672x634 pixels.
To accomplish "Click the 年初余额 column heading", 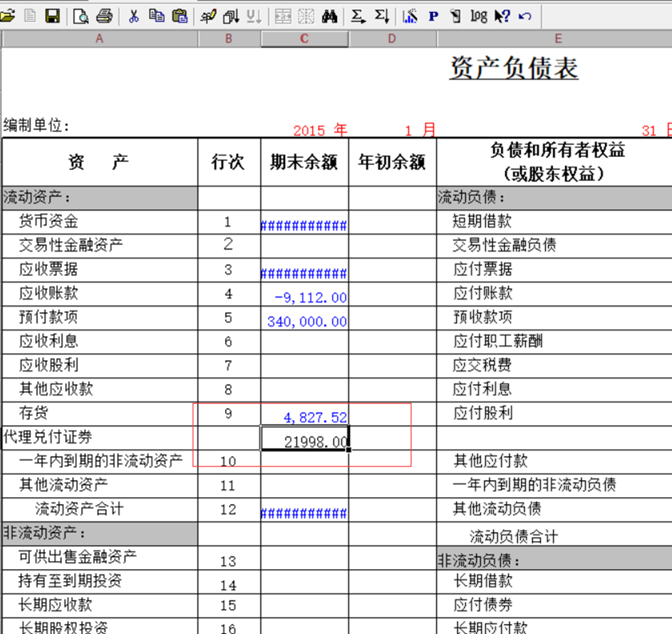I will click(392, 162).
